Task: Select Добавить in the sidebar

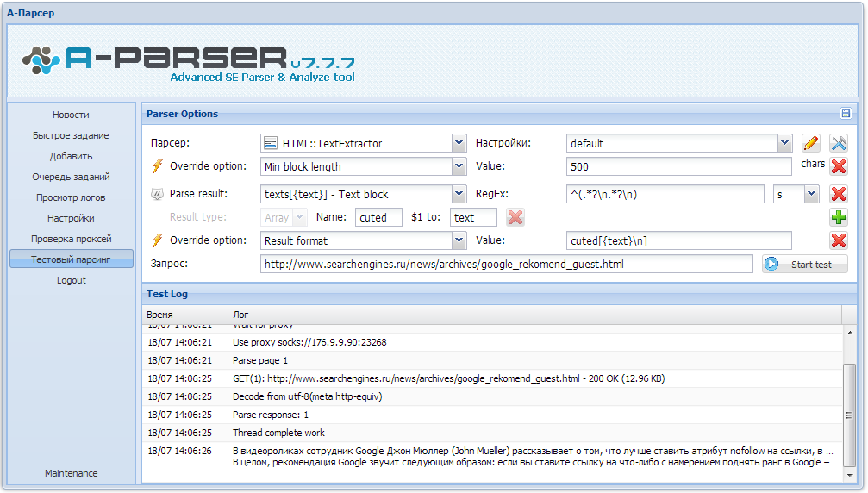Action: pyautogui.click(x=71, y=156)
